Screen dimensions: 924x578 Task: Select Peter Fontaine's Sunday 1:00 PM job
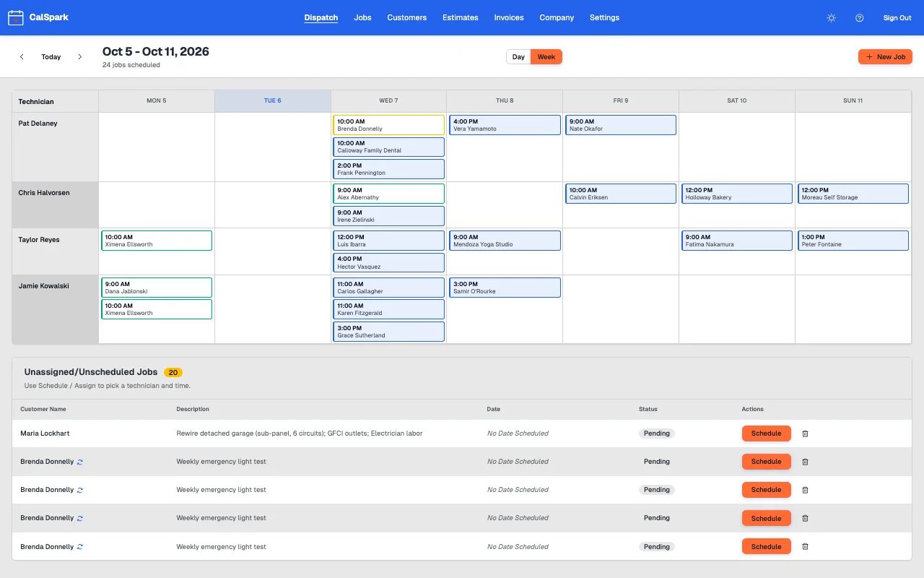(853, 241)
